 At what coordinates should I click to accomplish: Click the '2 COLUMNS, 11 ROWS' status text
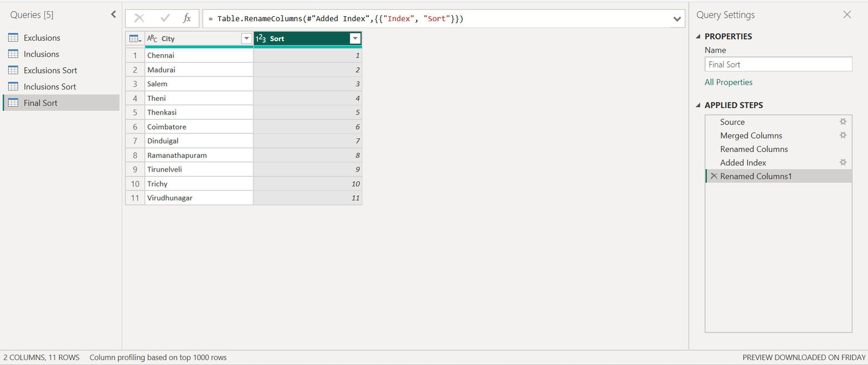[41, 357]
